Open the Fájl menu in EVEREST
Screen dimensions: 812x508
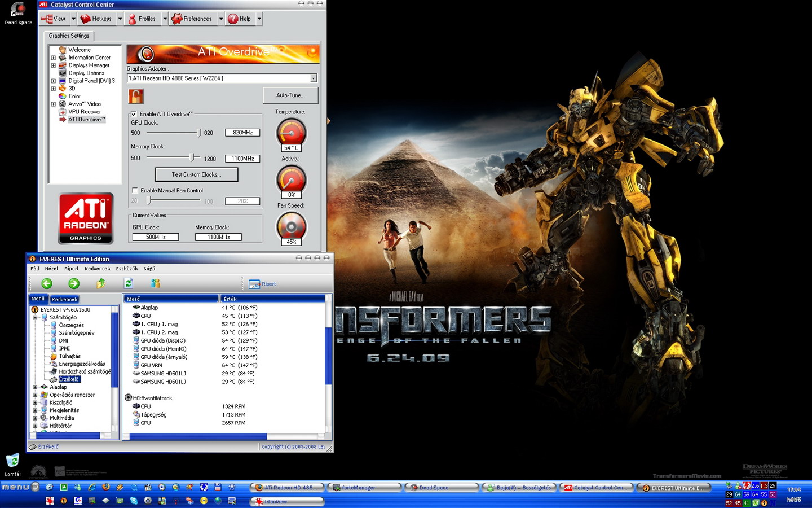(35, 269)
